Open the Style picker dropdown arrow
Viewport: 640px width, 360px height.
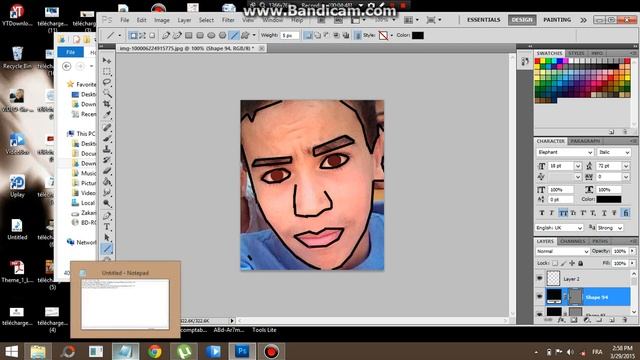pyautogui.click(x=391, y=36)
